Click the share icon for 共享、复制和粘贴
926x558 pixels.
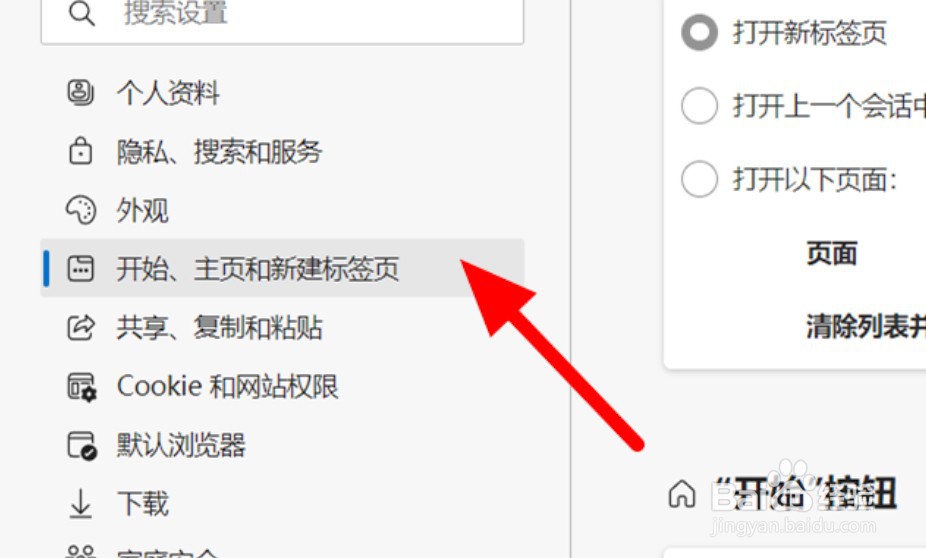[x=80, y=327]
